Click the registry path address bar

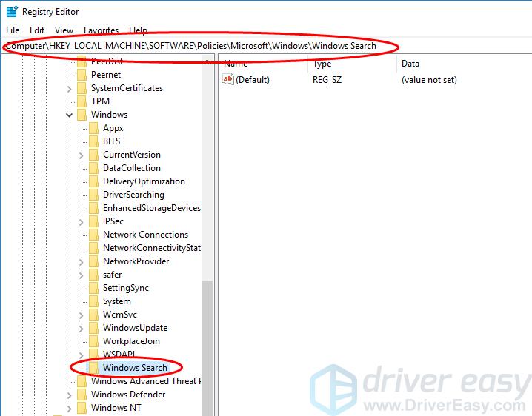[266, 46]
